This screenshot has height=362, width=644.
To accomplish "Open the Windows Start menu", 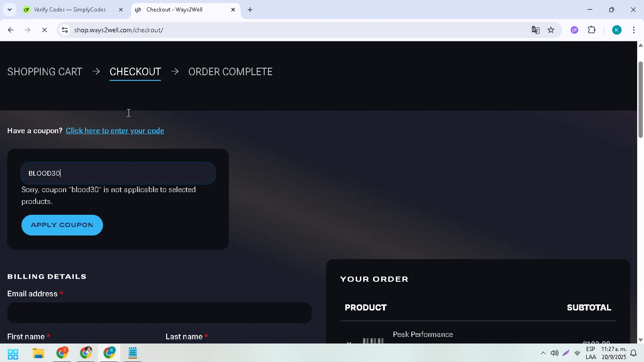I will pyautogui.click(x=13, y=354).
